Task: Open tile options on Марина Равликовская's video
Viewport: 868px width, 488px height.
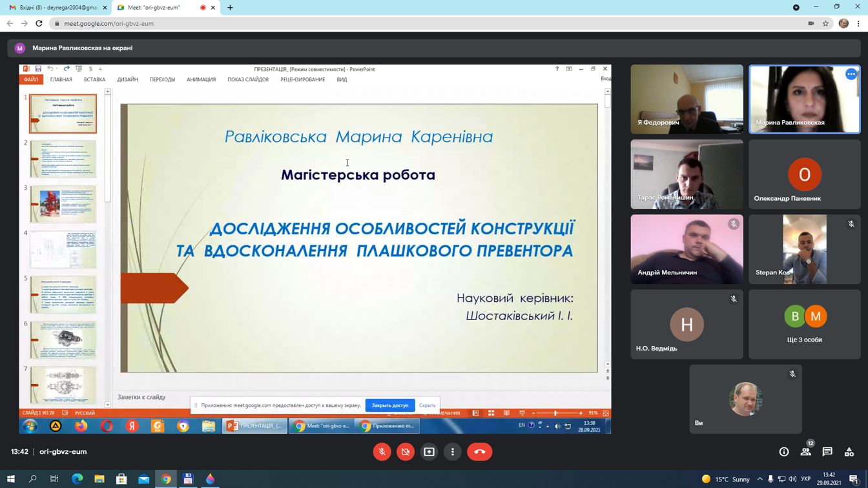Action: 851,74
